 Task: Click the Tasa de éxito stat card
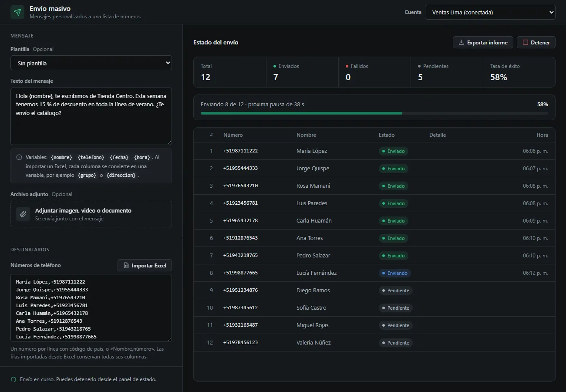pos(519,72)
